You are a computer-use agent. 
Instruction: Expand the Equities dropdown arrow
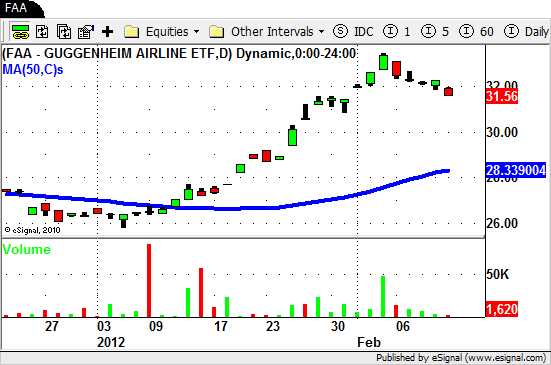coord(196,32)
